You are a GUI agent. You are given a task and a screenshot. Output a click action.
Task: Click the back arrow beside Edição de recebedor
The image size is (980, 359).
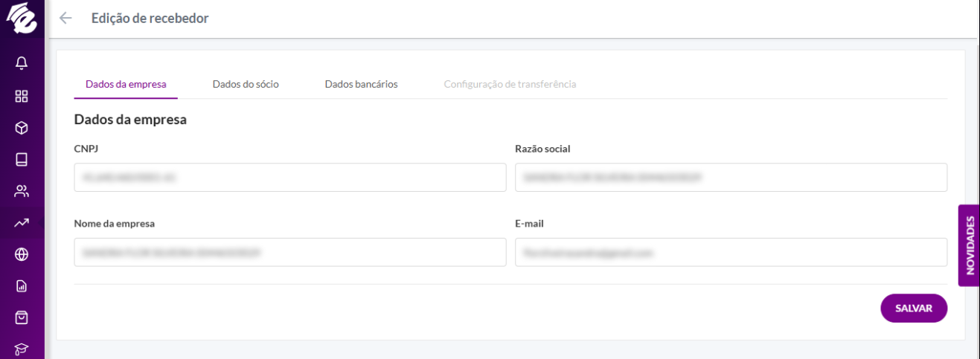coord(65,19)
